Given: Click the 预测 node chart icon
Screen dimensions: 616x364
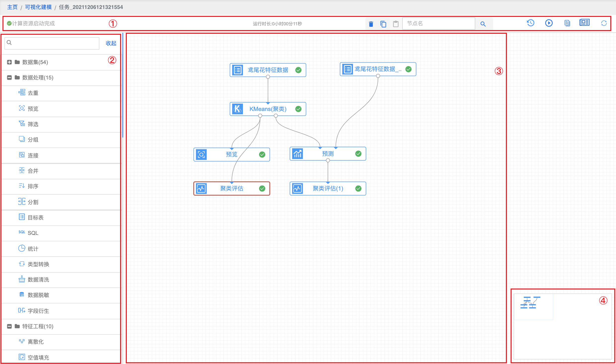Looking at the screenshot, I should pyautogui.click(x=298, y=154).
